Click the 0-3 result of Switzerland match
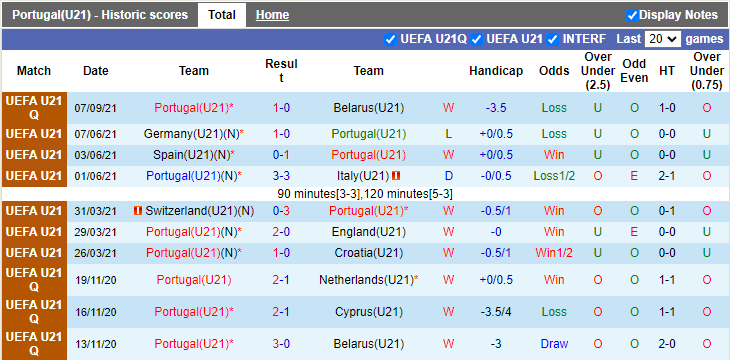730x360 pixels. click(281, 211)
